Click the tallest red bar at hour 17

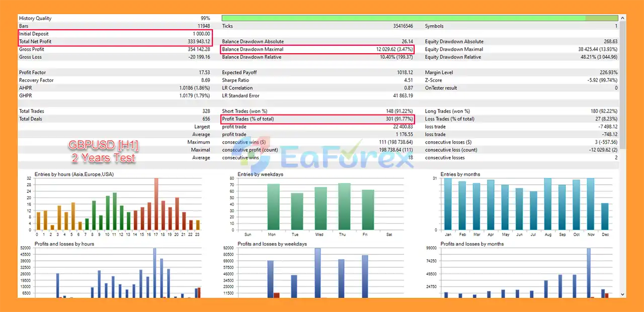[156, 203]
